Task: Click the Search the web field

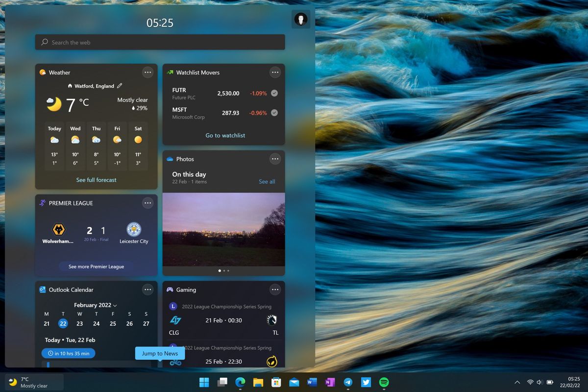Action: [x=160, y=42]
